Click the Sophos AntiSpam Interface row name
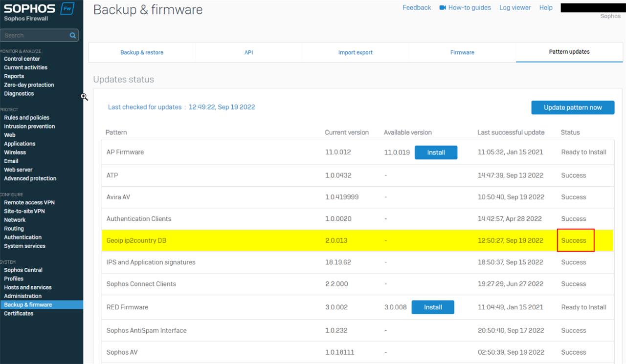This screenshot has height=364, width=626. (x=146, y=331)
